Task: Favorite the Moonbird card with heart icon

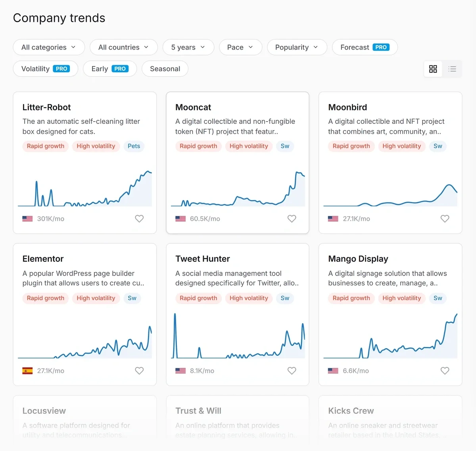Action: pyautogui.click(x=445, y=219)
